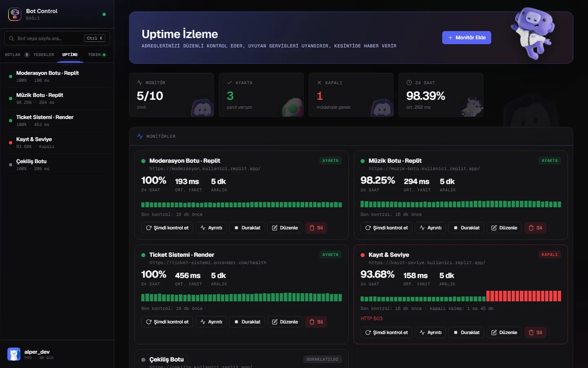This screenshot has width=588, height=368.
Task: Pause Müzik Botu monitor with Duraklat
Action: coord(466,228)
